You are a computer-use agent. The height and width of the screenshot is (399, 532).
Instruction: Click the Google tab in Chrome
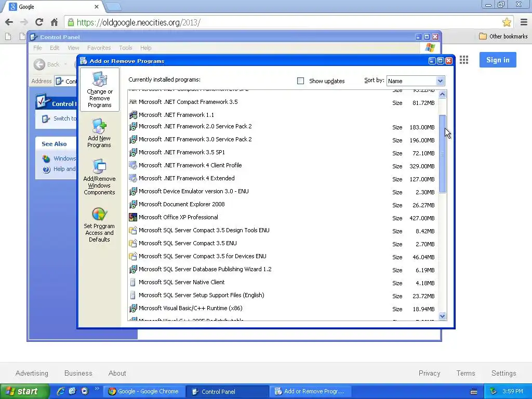coord(54,6)
